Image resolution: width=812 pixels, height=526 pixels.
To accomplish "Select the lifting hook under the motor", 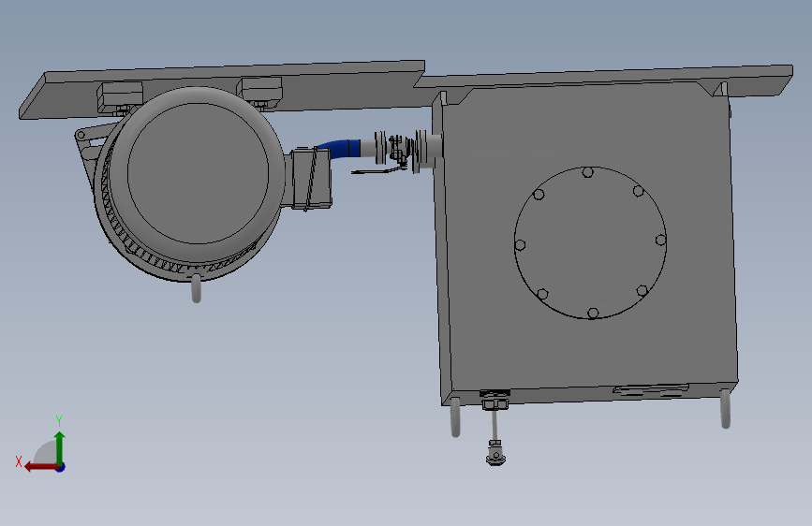I will [197, 287].
